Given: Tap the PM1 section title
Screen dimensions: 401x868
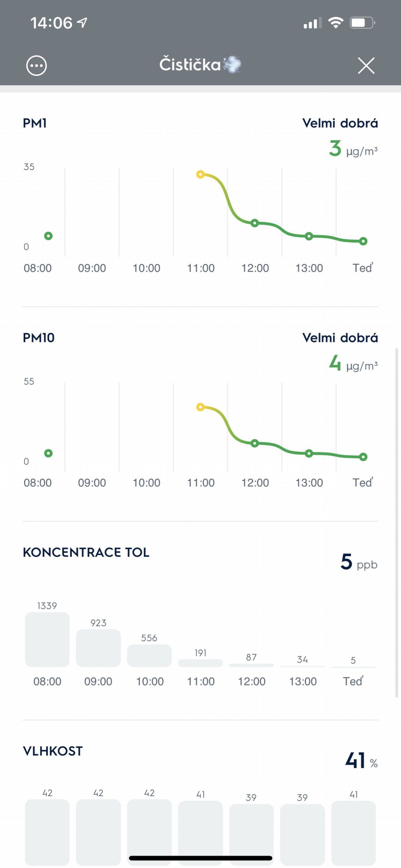Looking at the screenshot, I should 35,123.
